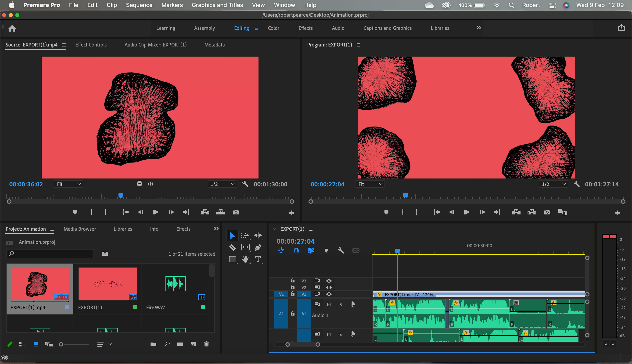This screenshot has width=632, height=364.
Task: Select the Ripple Edit tool
Action: [x=258, y=236]
